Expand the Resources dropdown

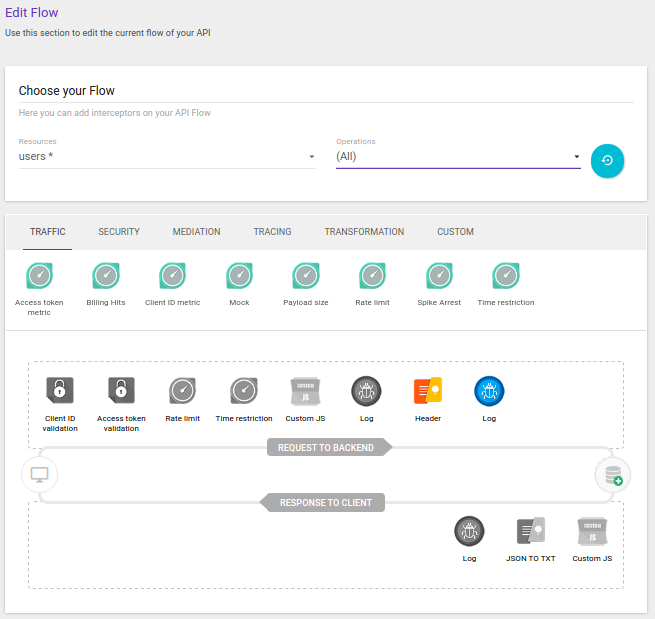pyautogui.click(x=166, y=157)
